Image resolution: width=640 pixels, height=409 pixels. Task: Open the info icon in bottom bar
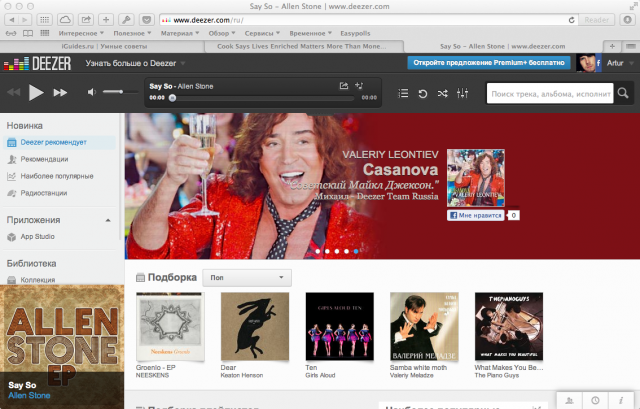coord(621,400)
